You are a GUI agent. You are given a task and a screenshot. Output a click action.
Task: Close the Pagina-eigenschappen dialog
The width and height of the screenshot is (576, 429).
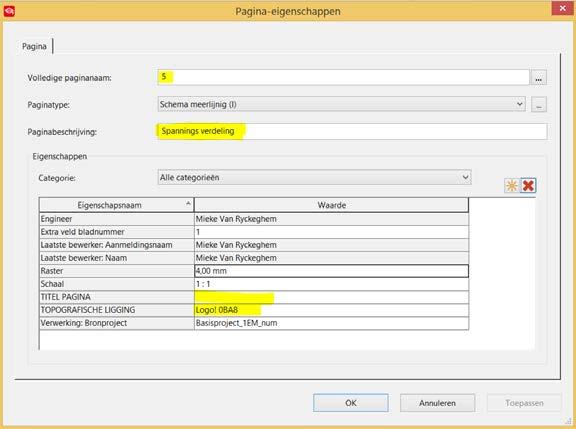coord(562,8)
